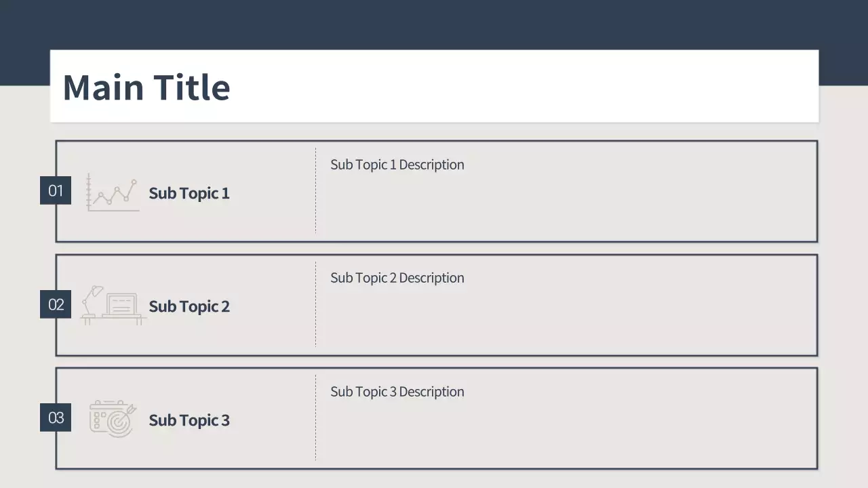Select the 03 number badge
The width and height of the screenshot is (868, 488).
click(x=56, y=418)
